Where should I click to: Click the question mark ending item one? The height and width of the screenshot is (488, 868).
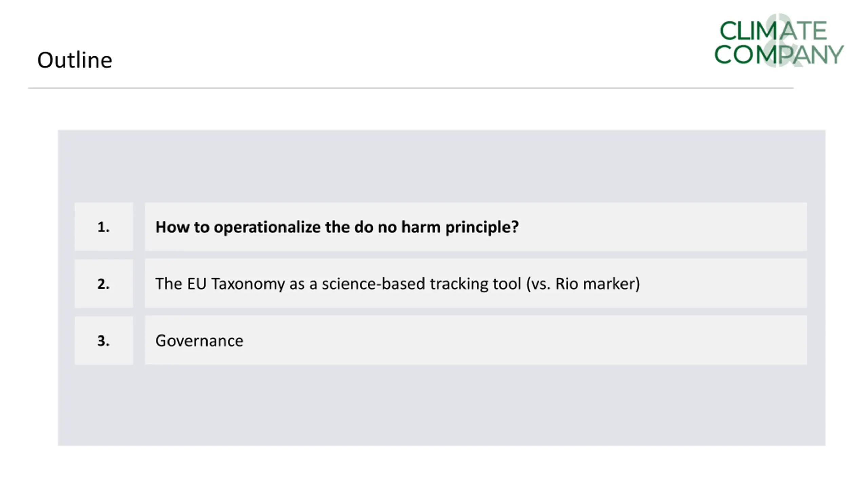pos(515,227)
